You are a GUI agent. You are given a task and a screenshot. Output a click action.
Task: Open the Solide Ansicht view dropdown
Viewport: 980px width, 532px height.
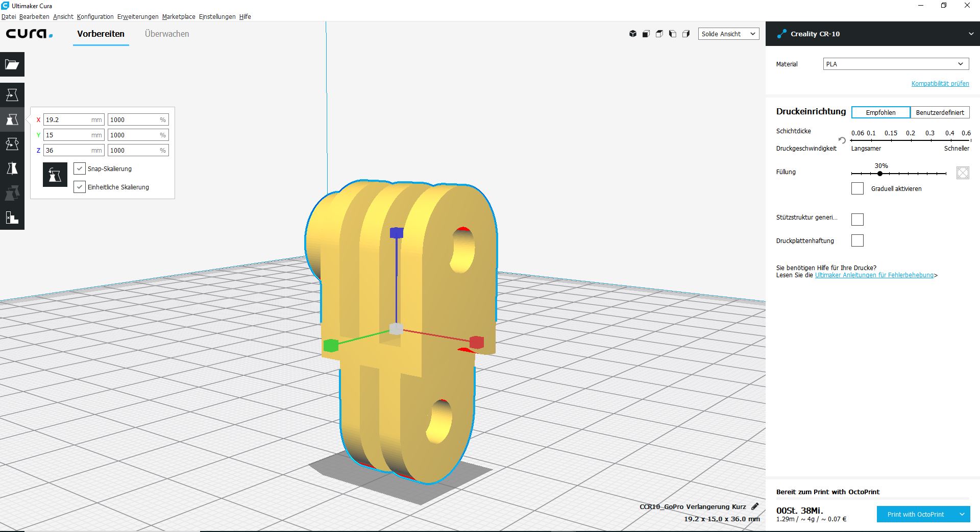(x=728, y=34)
